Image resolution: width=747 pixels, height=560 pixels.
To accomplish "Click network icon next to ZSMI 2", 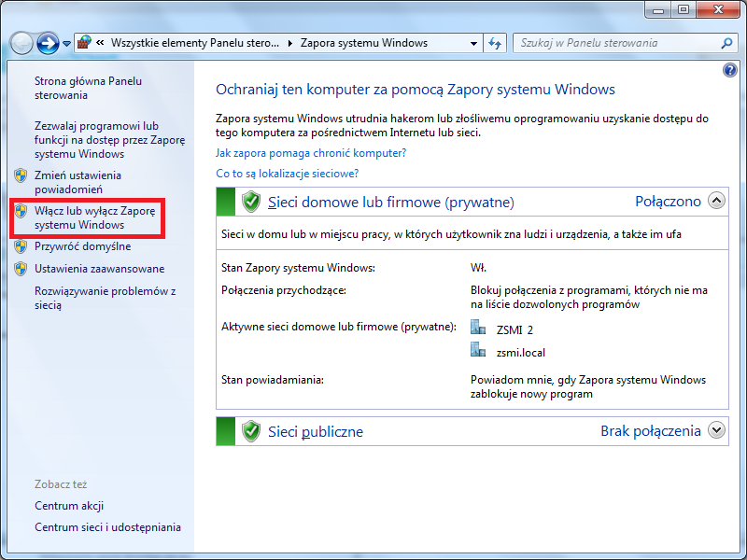I will pos(478,328).
